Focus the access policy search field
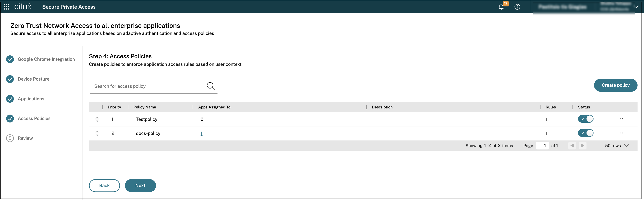The image size is (644, 200). click(x=148, y=86)
